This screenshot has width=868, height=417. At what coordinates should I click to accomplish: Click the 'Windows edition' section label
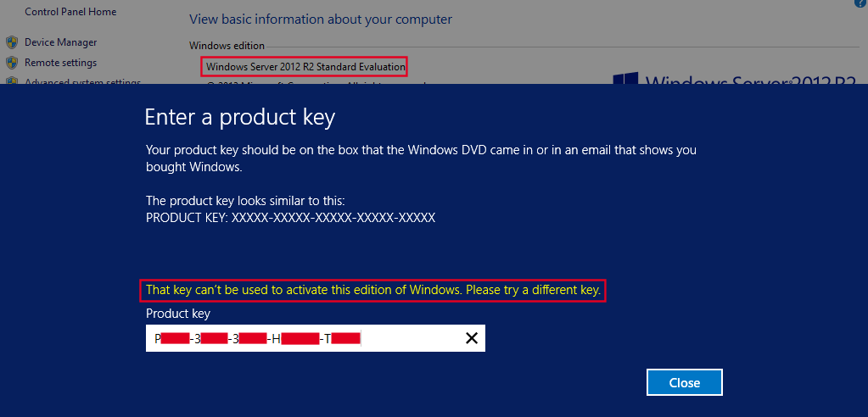click(227, 46)
